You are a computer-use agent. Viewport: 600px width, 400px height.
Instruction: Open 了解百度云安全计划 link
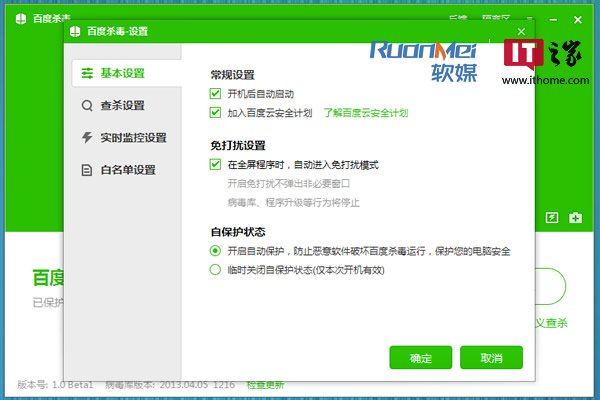365,113
